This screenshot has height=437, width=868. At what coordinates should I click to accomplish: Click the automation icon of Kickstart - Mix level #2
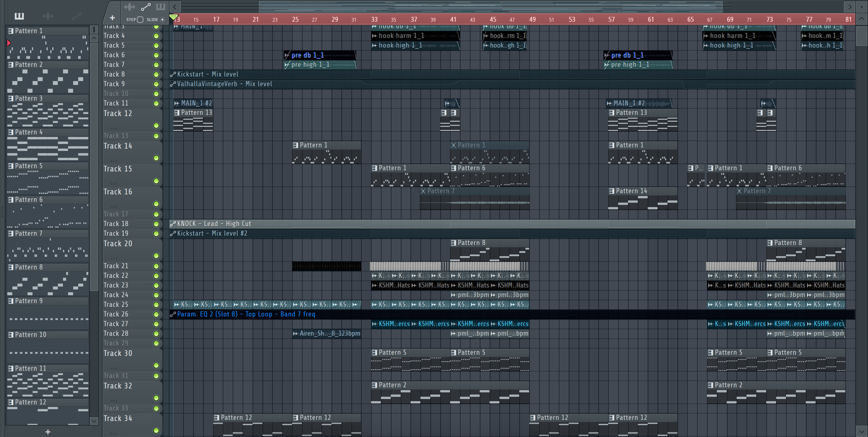point(173,233)
